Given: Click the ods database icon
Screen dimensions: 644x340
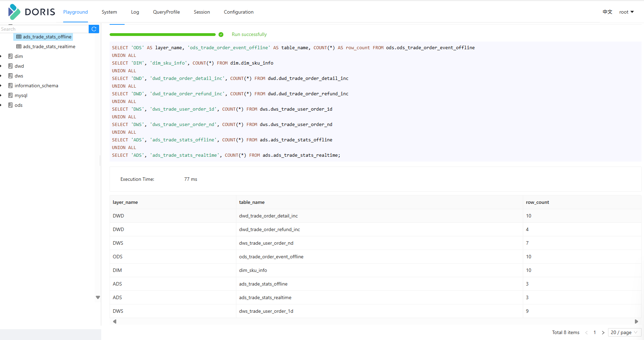Looking at the screenshot, I should (x=10, y=105).
